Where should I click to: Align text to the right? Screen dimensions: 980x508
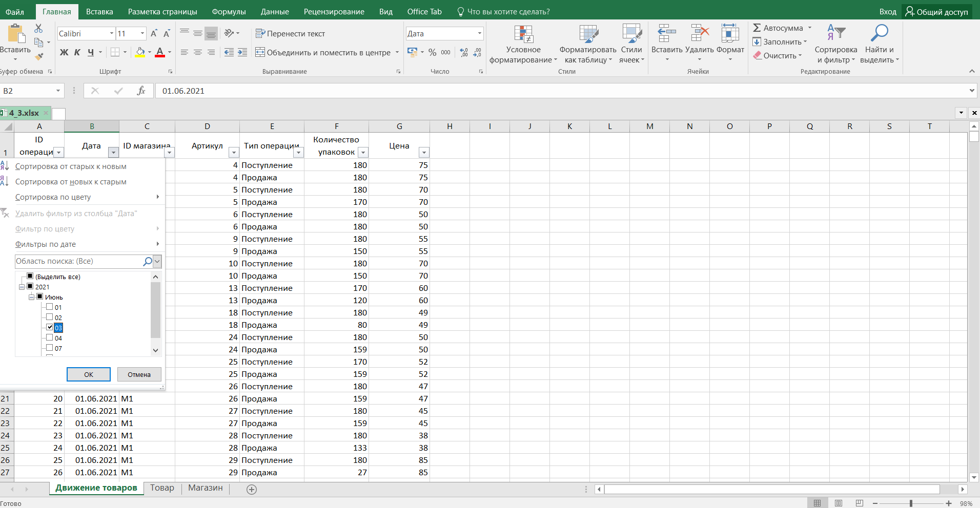point(211,52)
